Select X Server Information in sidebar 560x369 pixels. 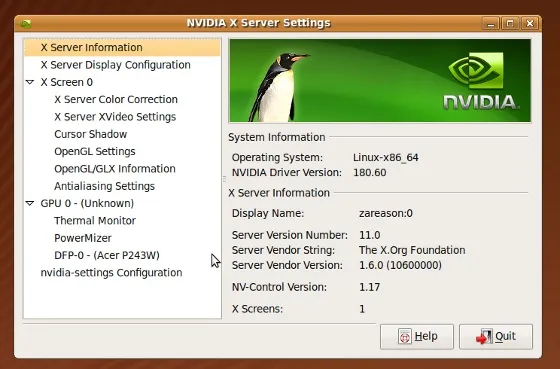122,48
